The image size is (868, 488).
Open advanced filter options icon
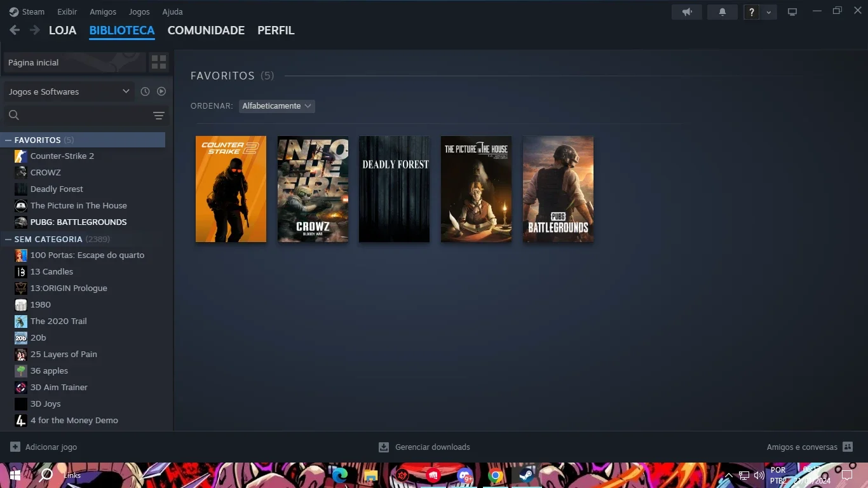coord(159,115)
